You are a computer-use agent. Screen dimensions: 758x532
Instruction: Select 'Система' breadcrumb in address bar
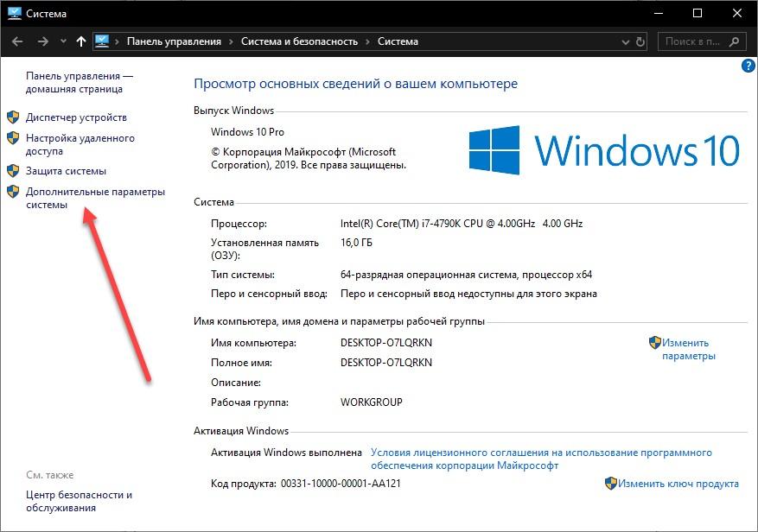click(398, 41)
